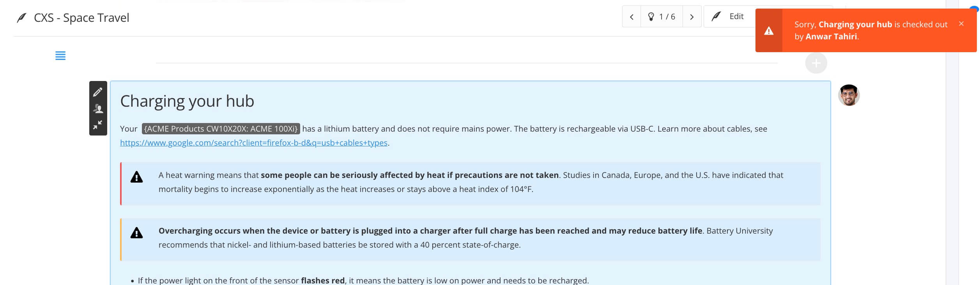Image resolution: width=980 pixels, height=285 pixels.
Task: Click the warning triangle in the orange notification
Action: [x=769, y=31]
